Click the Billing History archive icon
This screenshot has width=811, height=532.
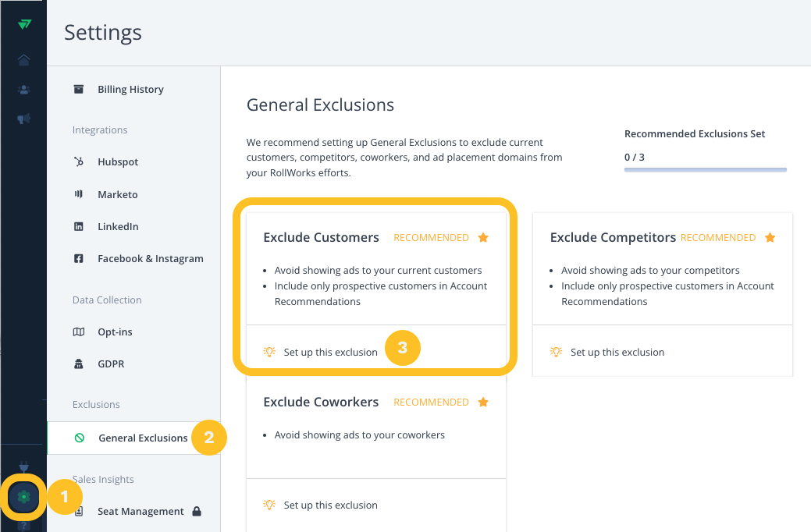[x=79, y=90]
